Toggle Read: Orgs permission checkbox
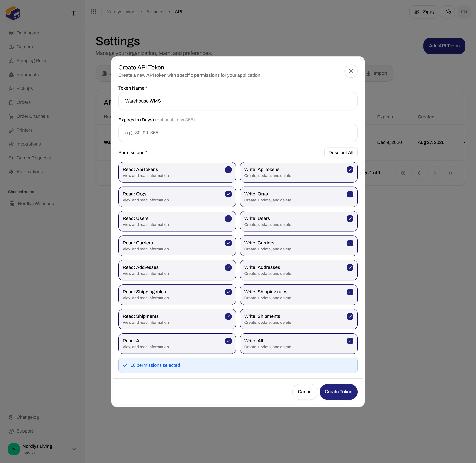Image resolution: width=476 pixels, height=463 pixels. tap(228, 194)
